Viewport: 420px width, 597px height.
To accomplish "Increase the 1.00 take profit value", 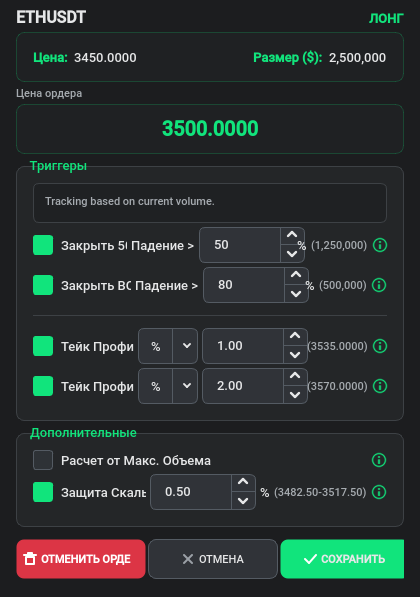I will point(295,337).
